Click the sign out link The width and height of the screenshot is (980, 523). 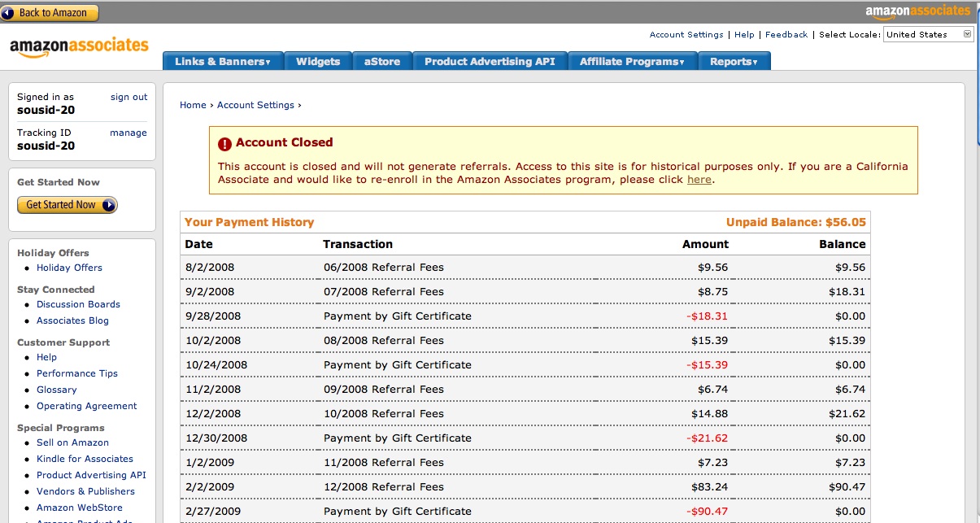point(128,97)
